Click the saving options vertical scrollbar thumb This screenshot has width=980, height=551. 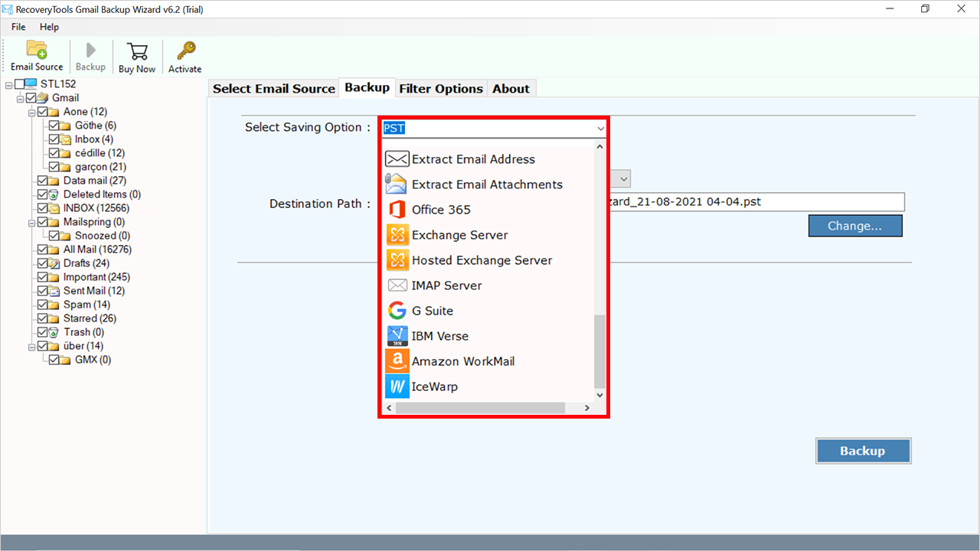(x=599, y=350)
